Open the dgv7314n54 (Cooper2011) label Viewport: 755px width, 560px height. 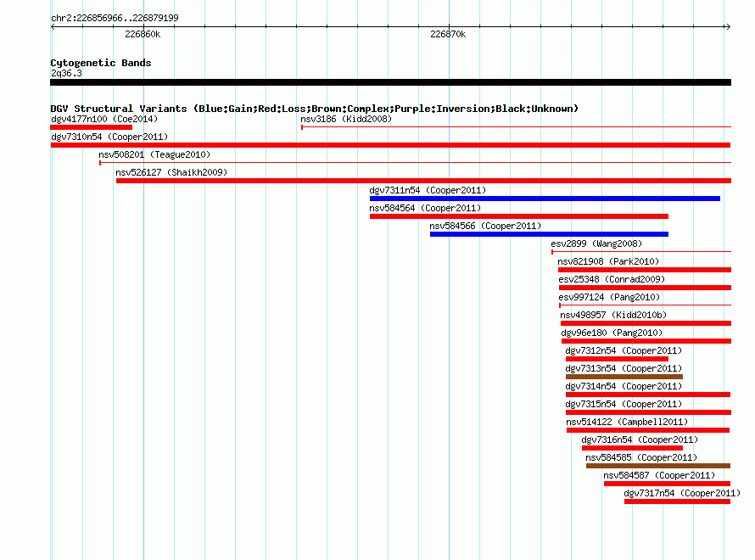click(624, 386)
